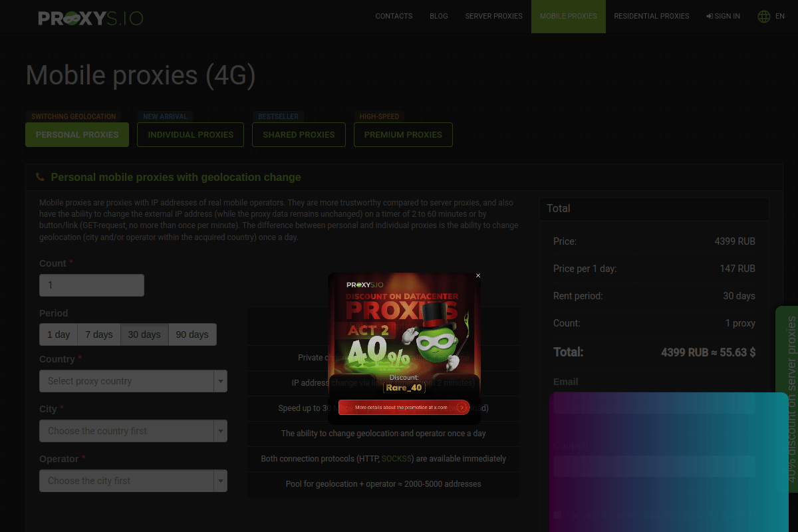Click More details about the promotion button
Screen dimensions: 798x532
pyautogui.click(x=404, y=407)
